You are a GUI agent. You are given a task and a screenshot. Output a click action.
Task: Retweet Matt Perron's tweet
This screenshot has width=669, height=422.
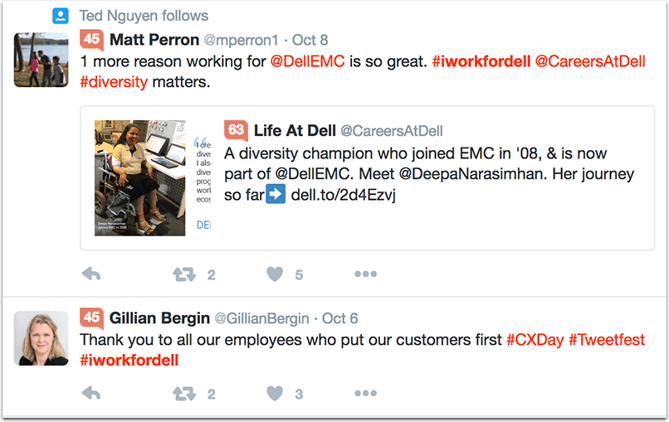click(x=184, y=274)
